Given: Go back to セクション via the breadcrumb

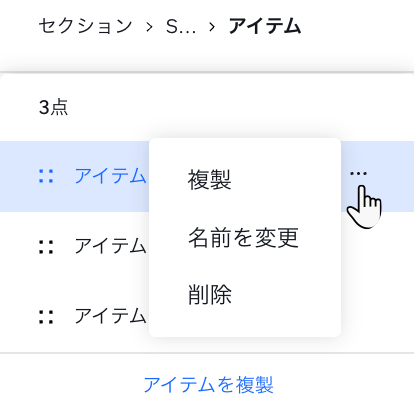Looking at the screenshot, I should [x=85, y=27].
